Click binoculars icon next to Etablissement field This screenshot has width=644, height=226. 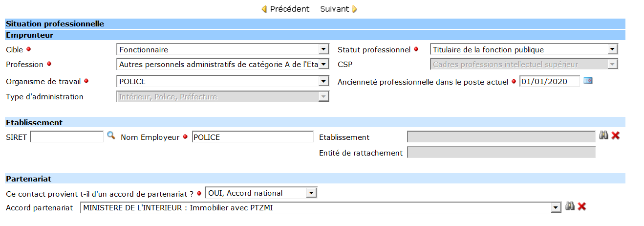pyautogui.click(x=604, y=136)
